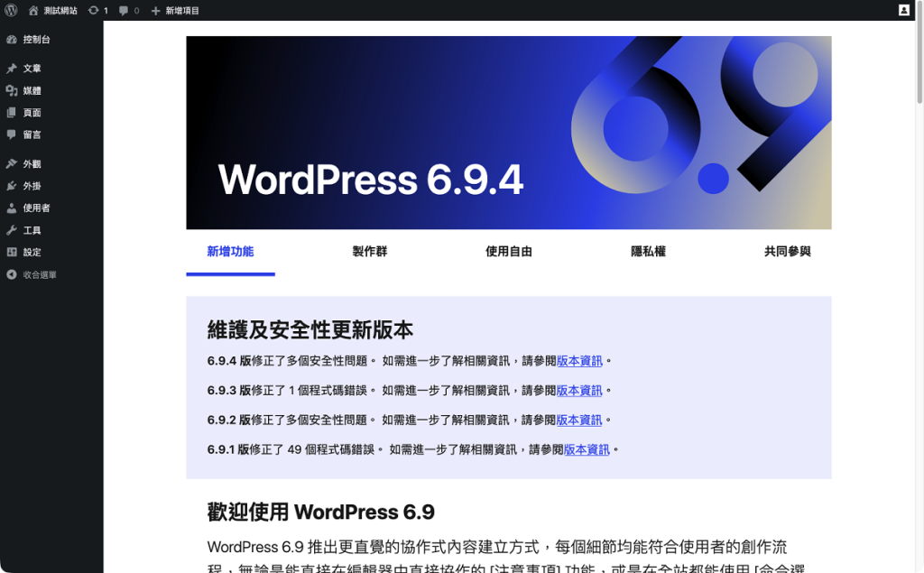Viewport: 924px width, 573px height.
Task: Open 版本資訊 link for version 6.9.4
Action: pos(579,361)
